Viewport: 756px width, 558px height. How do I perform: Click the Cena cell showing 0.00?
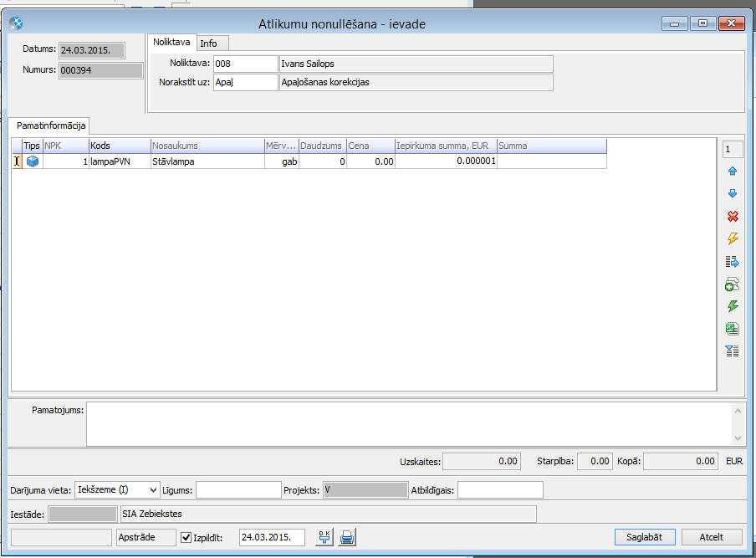tap(370, 161)
